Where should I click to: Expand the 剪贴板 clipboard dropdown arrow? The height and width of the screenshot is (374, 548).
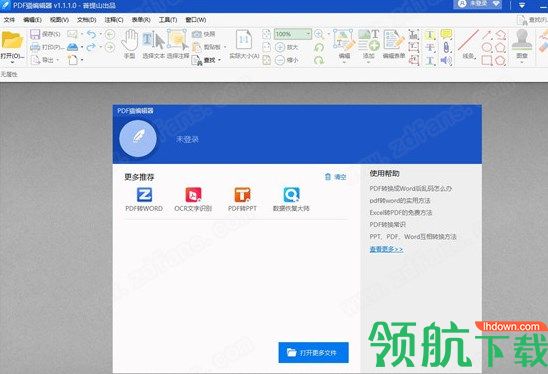pos(225,47)
